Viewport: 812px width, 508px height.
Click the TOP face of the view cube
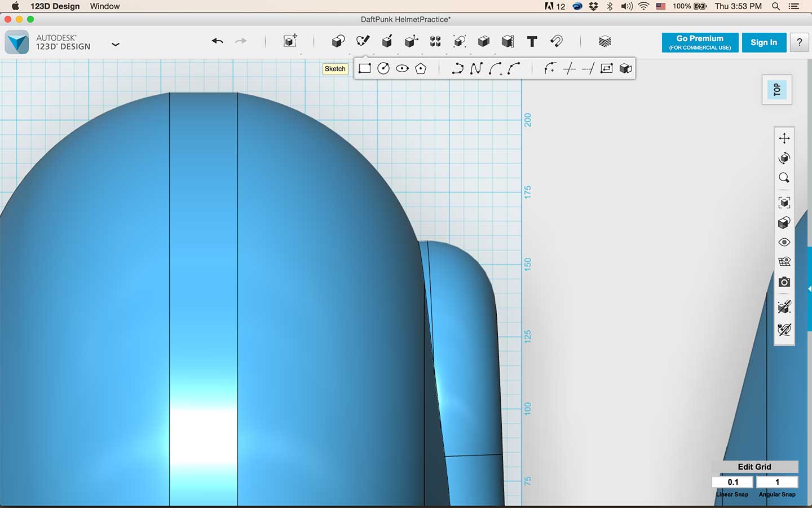pyautogui.click(x=776, y=90)
